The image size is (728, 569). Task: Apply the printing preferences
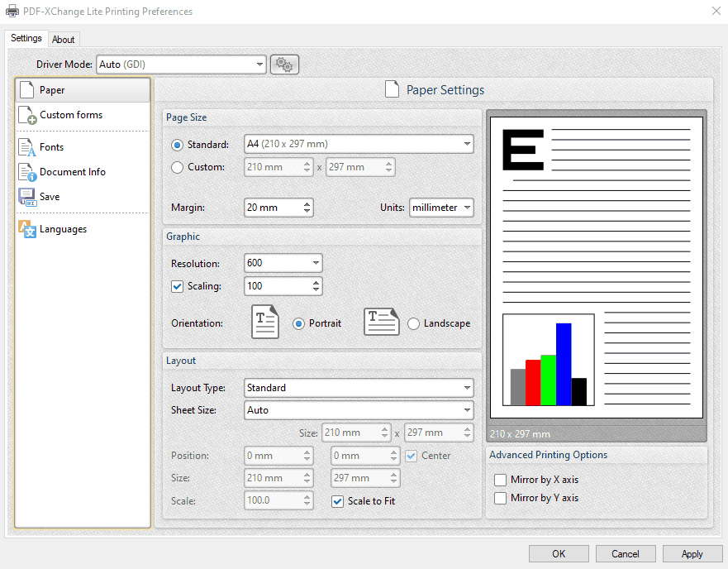point(692,553)
